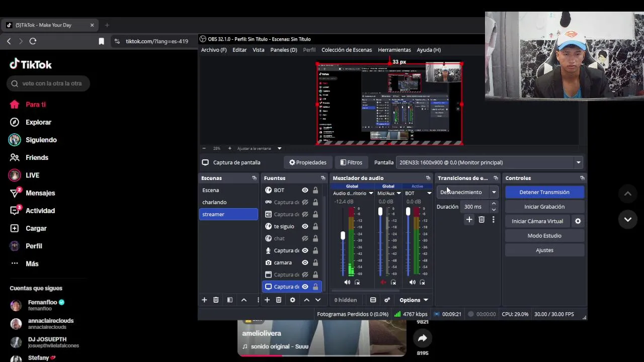Remove selected source with Fuentes trash icon
The image size is (644, 362).
[279, 300]
